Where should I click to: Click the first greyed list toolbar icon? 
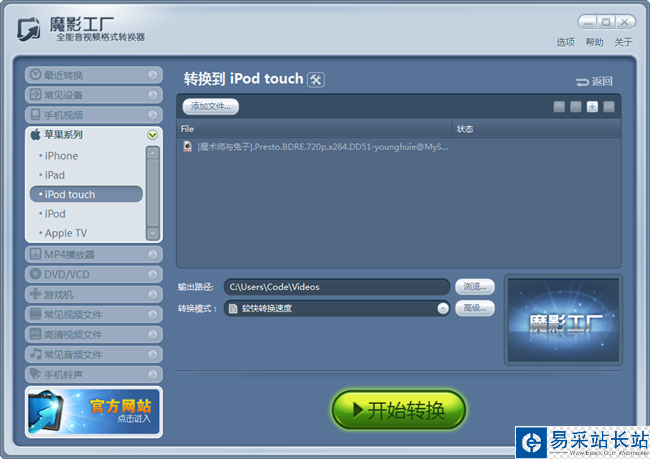pos(559,107)
